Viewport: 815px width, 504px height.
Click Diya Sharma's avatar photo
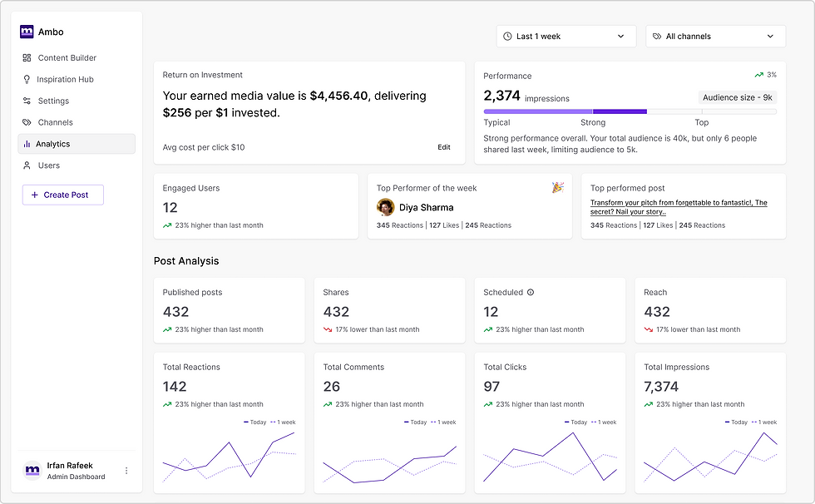tap(385, 207)
